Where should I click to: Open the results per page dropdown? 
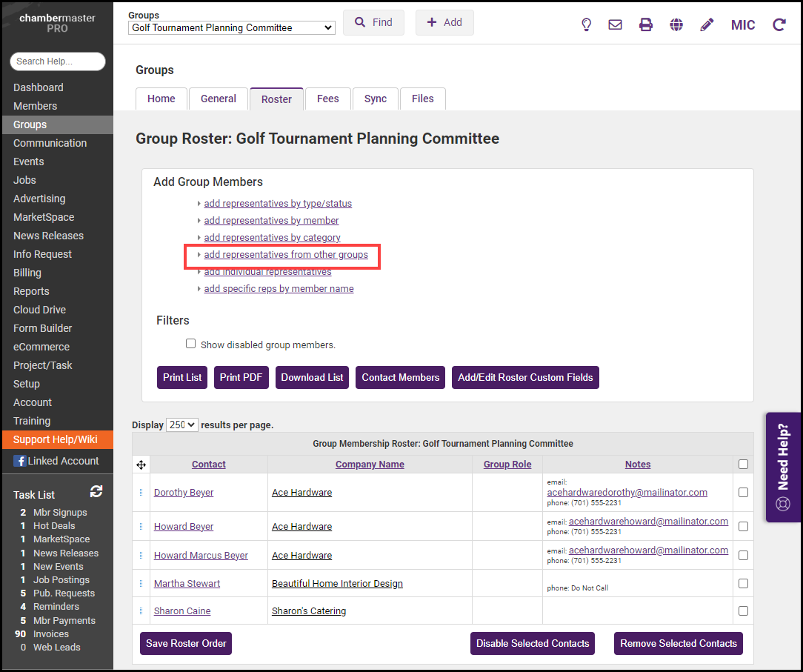click(x=182, y=425)
